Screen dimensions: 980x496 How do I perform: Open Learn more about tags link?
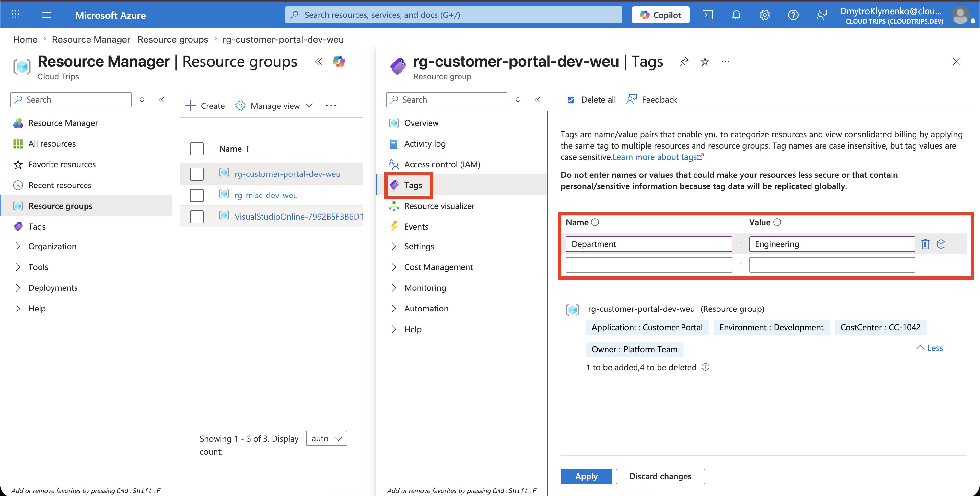658,157
